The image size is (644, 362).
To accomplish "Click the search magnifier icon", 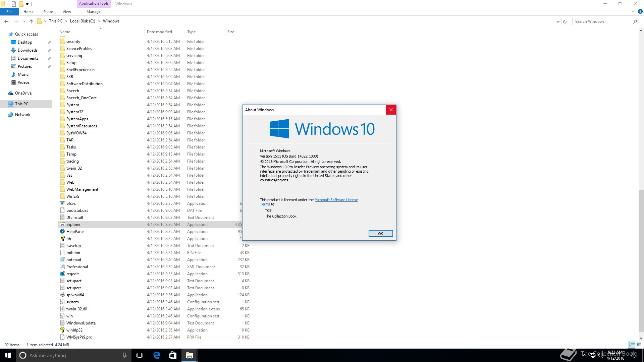I will click(x=635, y=21).
